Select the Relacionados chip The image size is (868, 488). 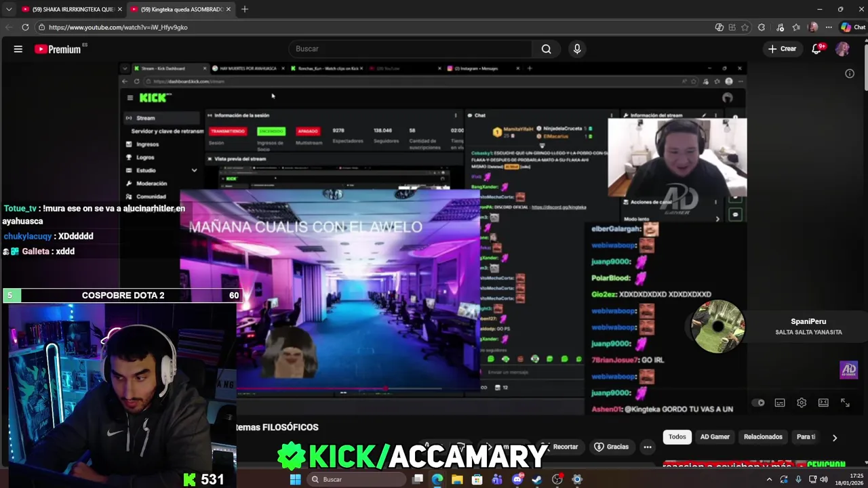[x=763, y=437]
